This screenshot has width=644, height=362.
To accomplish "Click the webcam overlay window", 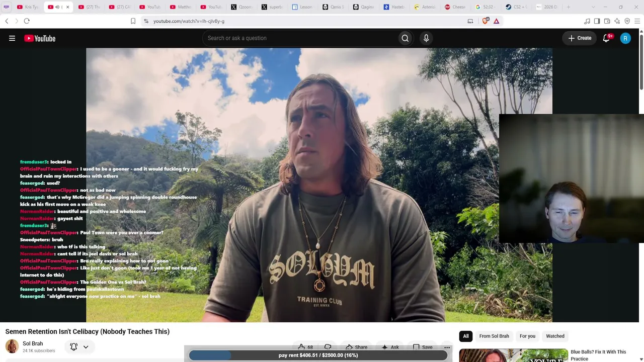I will (x=571, y=178).
